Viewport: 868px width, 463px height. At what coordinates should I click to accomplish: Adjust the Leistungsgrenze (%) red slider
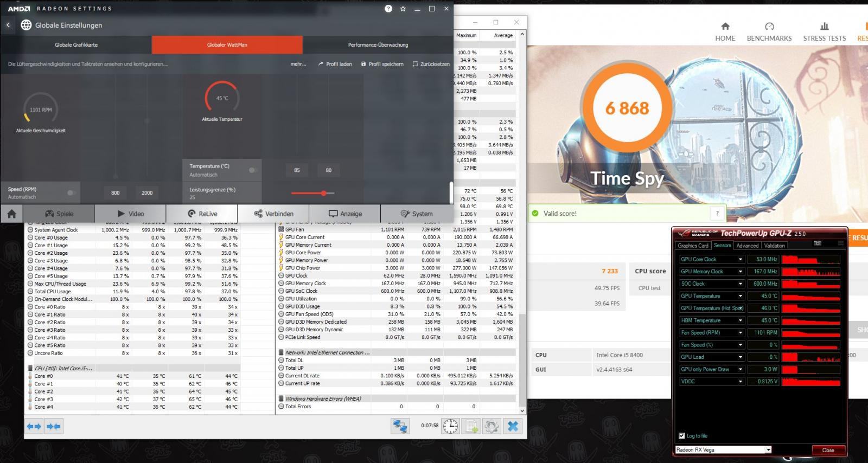[x=323, y=193]
